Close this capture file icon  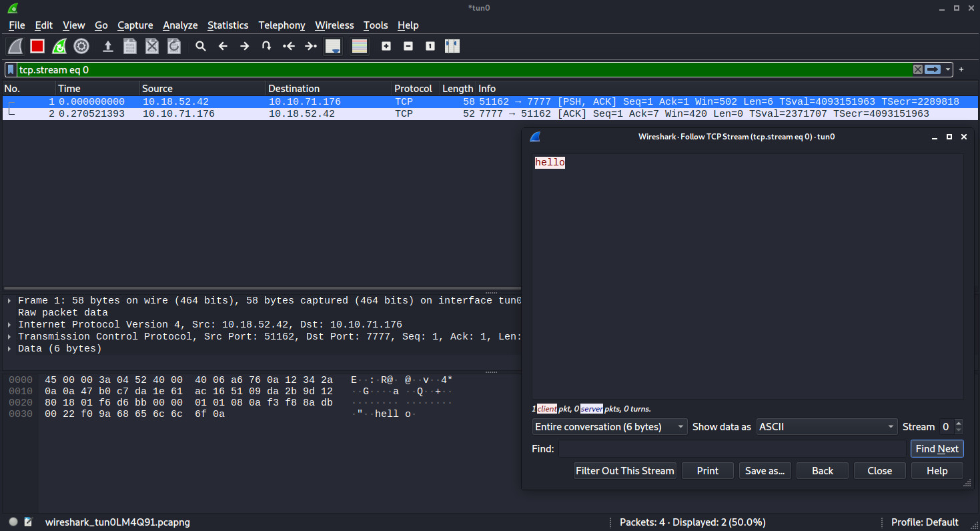152,46
